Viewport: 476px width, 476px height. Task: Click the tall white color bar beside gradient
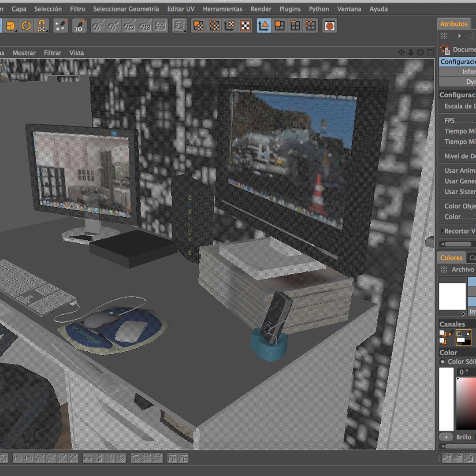click(x=446, y=399)
